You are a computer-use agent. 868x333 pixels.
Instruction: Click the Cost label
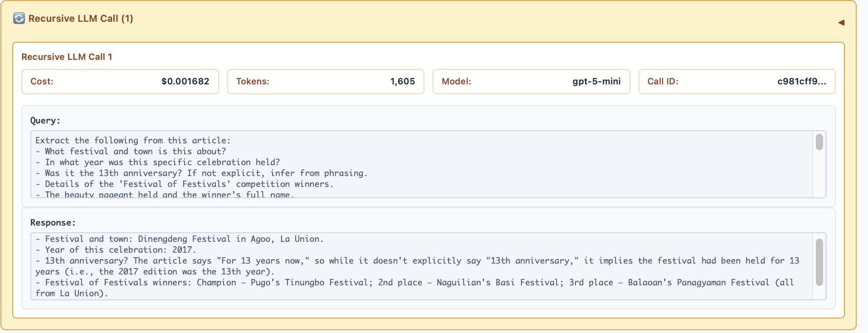(x=42, y=82)
